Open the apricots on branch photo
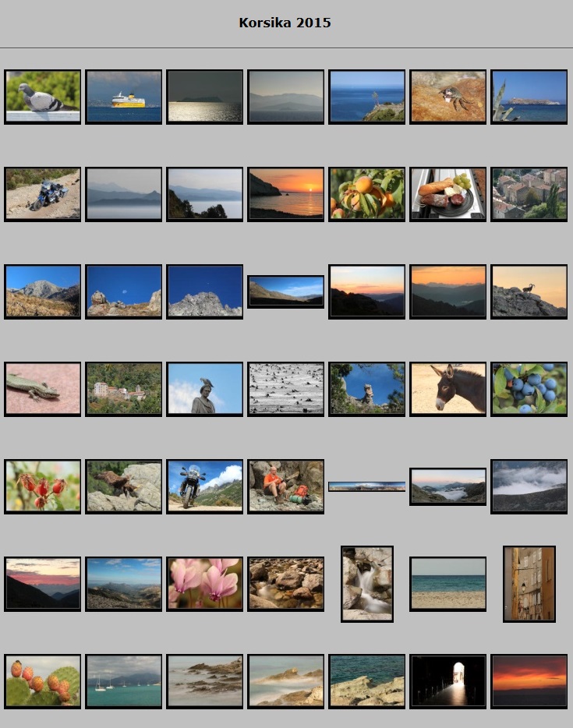This screenshot has width=573, height=728. [x=367, y=194]
